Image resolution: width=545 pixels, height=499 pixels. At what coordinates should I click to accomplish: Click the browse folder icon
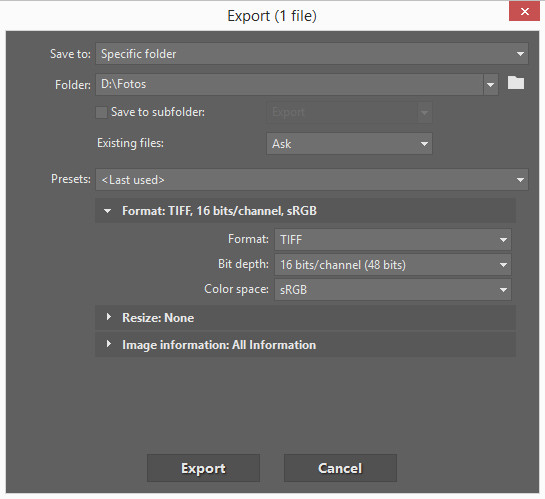515,83
